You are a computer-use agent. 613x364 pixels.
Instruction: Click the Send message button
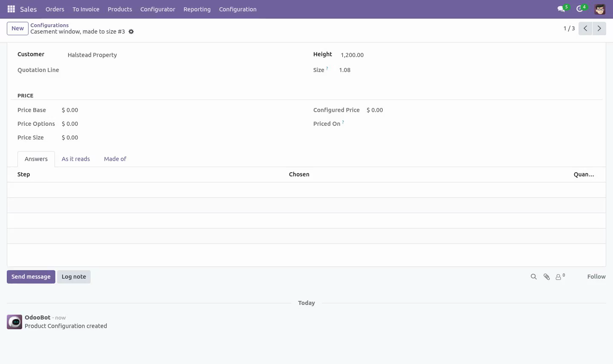[31, 277]
